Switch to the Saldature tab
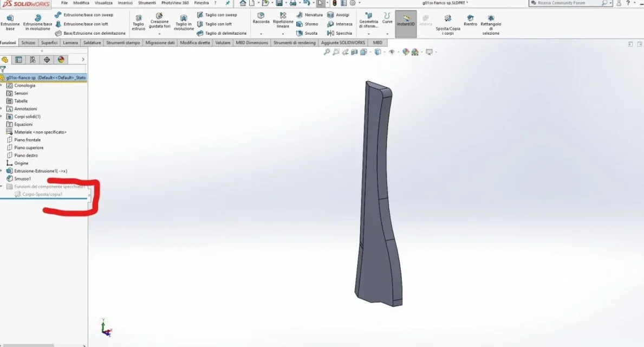Screen dimensions: 644x347 (92, 43)
